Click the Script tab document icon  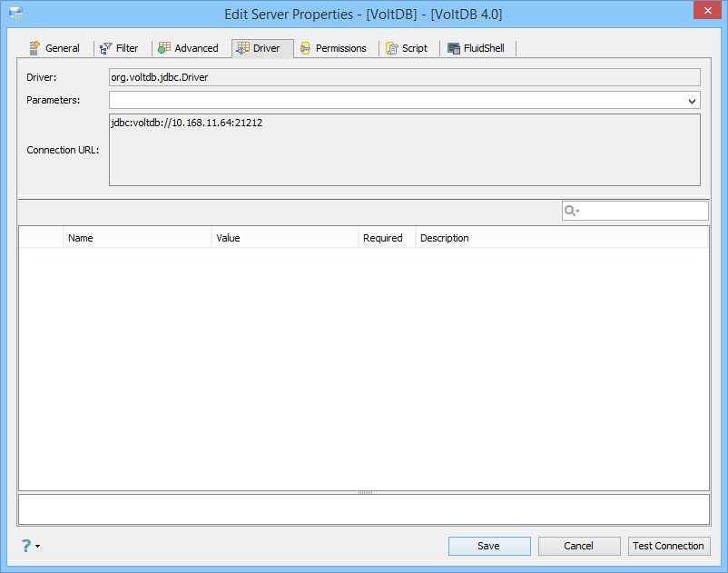392,48
